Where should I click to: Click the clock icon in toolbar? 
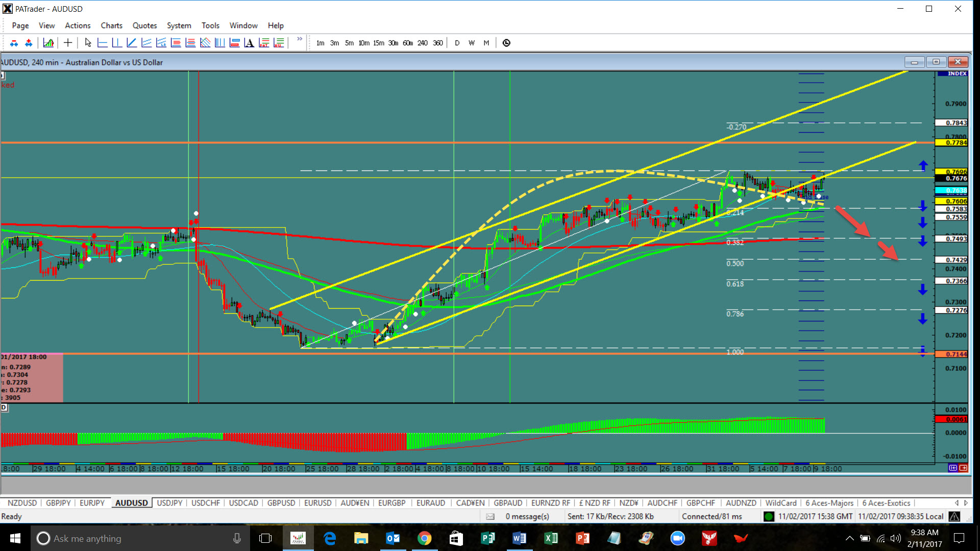[506, 43]
